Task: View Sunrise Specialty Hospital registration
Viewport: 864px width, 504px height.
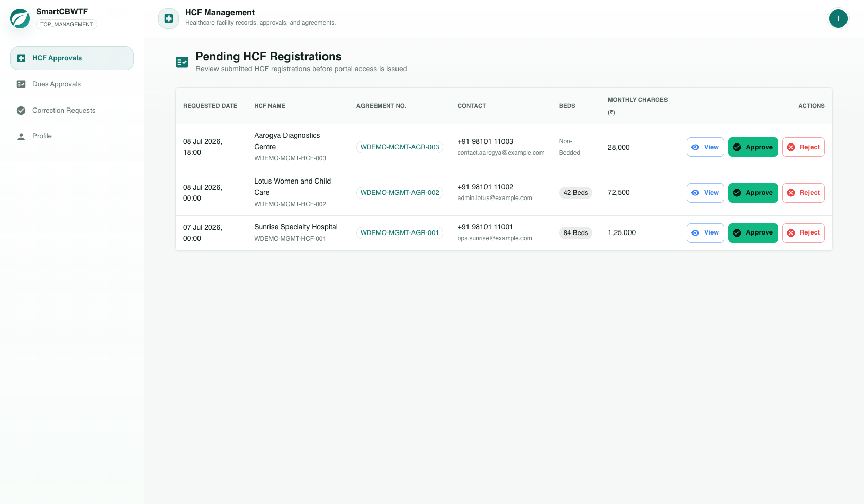Action: 705,233
